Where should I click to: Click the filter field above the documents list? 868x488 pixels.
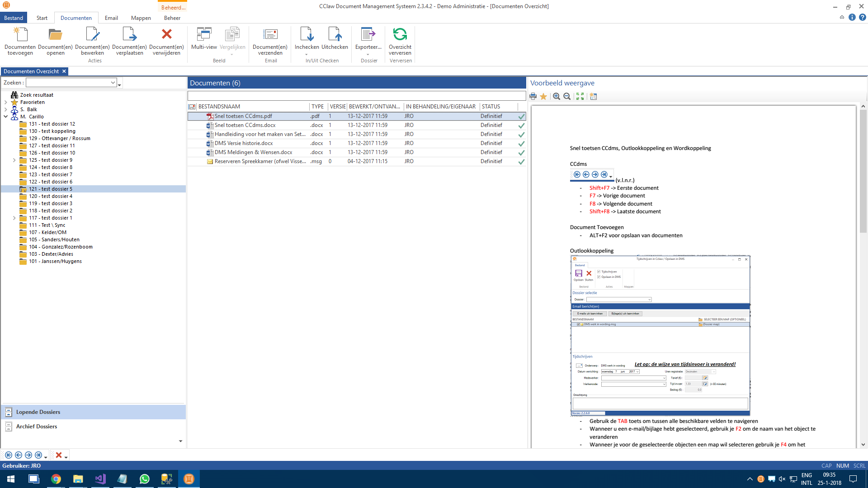tap(357, 96)
